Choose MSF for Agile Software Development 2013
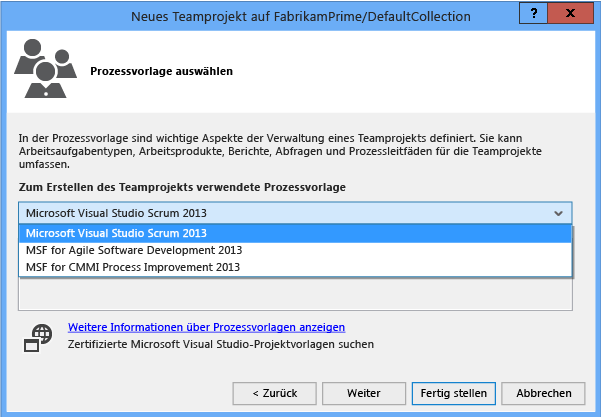Screen dimensions: 601x417 (x=295, y=250)
